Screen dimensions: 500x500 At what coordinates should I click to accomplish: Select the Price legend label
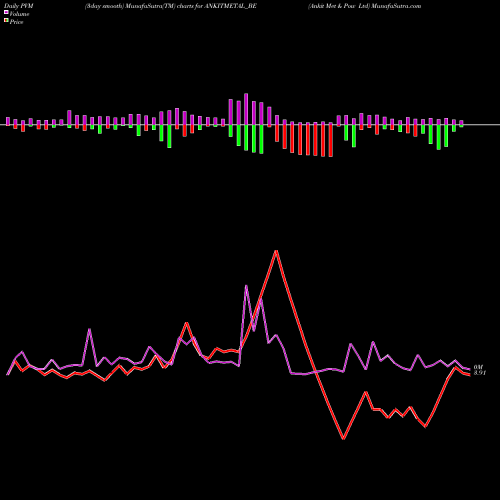pos(16,22)
